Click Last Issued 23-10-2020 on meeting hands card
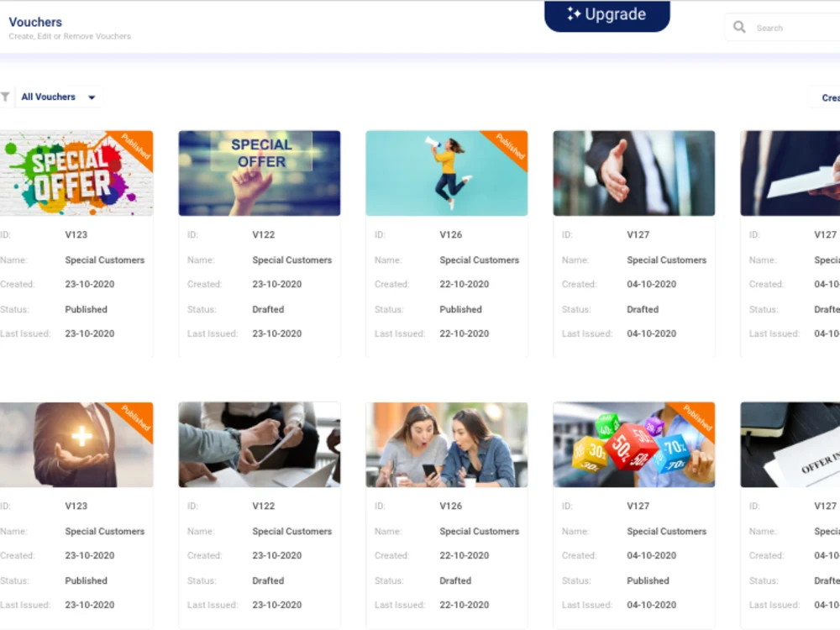Viewport: 840px width, 630px height. point(277,605)
